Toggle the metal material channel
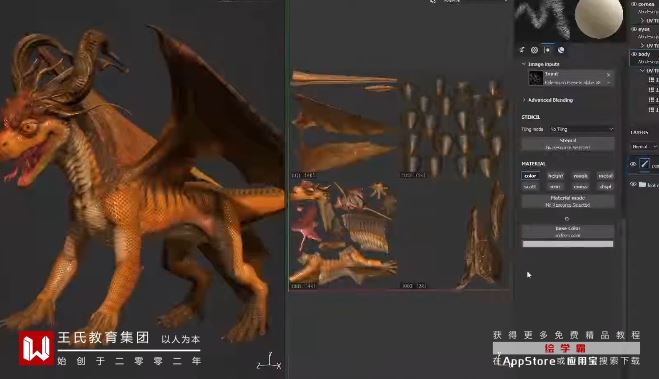 (606, 176)
